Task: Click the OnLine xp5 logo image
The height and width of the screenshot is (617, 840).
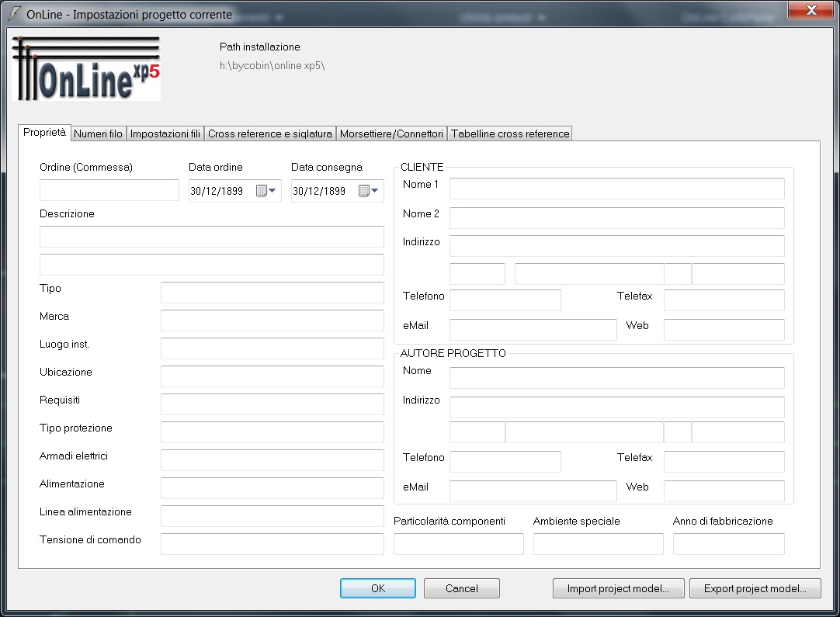Action: [86, 68]
